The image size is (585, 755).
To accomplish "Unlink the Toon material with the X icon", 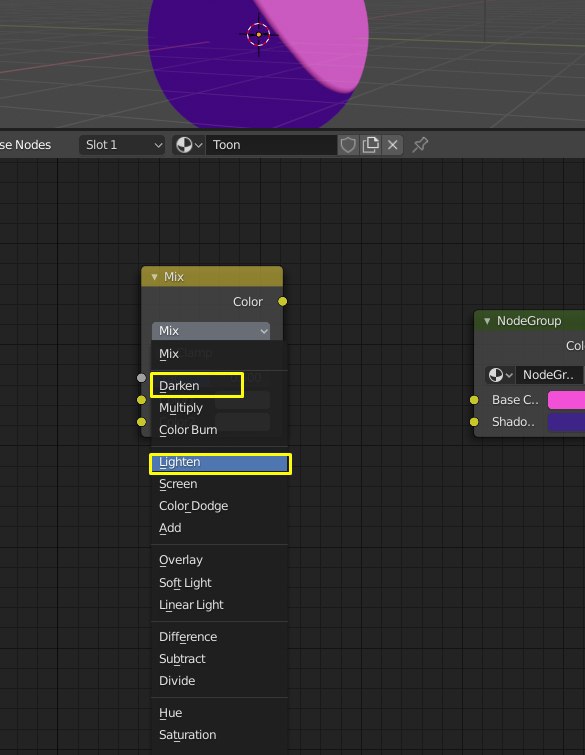I will pyautogui.click(x=392, y=144).
